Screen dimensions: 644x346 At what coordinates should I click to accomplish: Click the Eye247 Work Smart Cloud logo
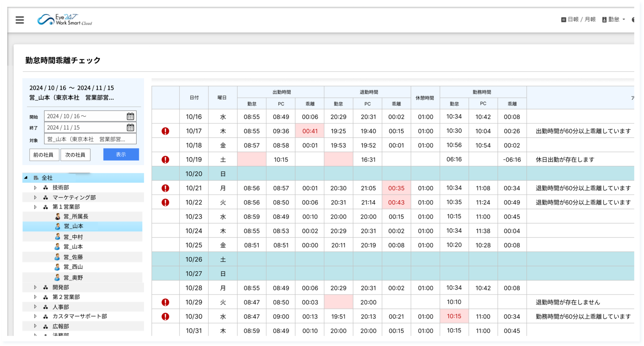click(x=65, y=20)
